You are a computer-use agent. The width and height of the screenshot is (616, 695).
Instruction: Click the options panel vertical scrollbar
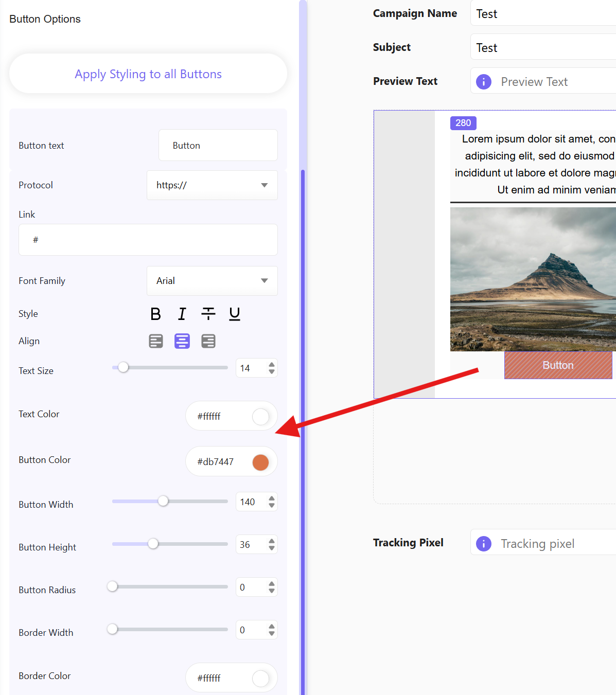click(303, 432)
